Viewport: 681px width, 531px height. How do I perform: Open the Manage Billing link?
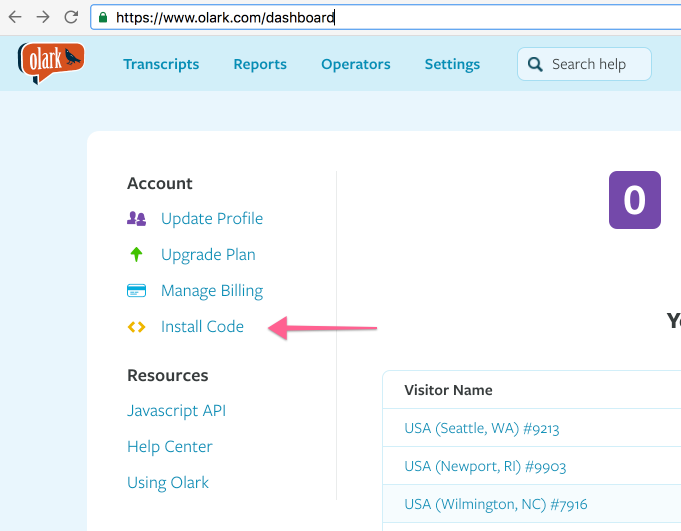pyautogui.click(x=212, y=290)
